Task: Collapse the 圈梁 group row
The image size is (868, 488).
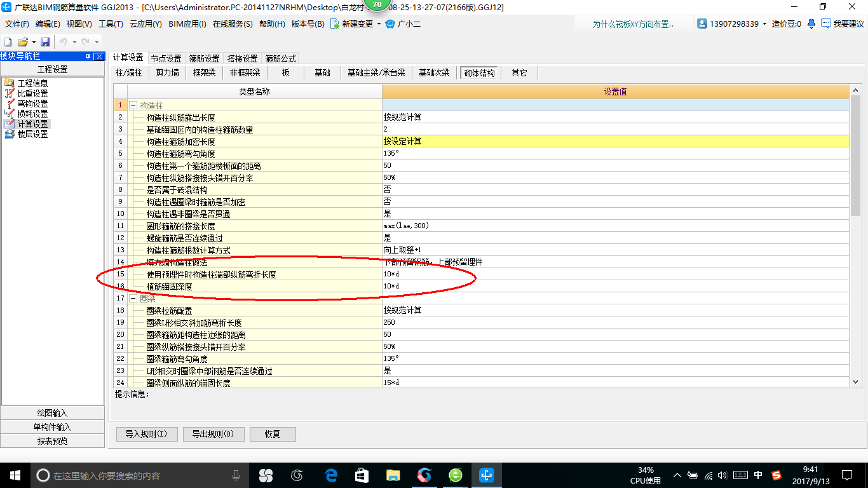Action: pos(133,298)
